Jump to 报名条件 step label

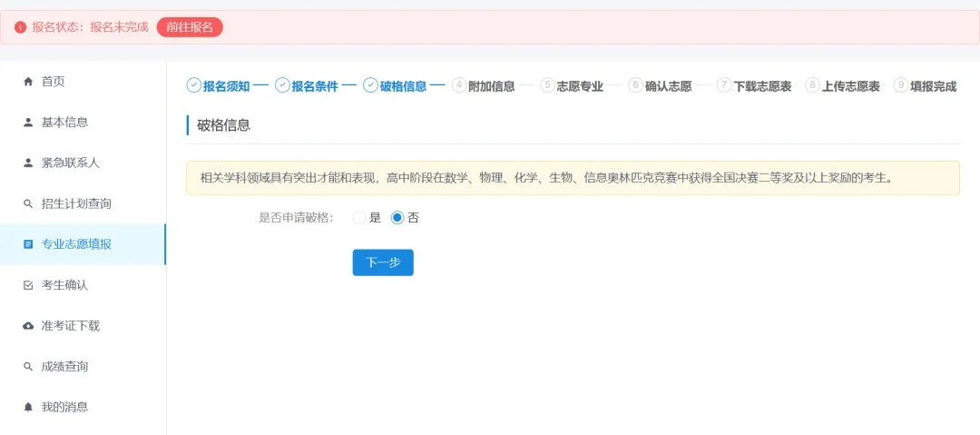pos(315,87)
